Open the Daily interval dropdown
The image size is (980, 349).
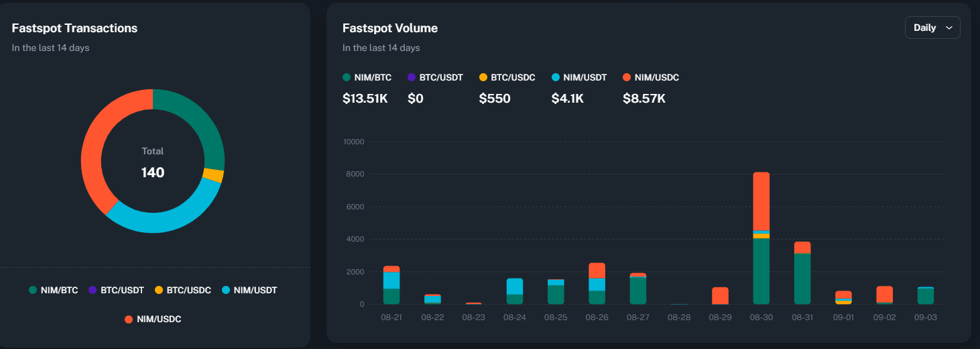tap(932, 28)
